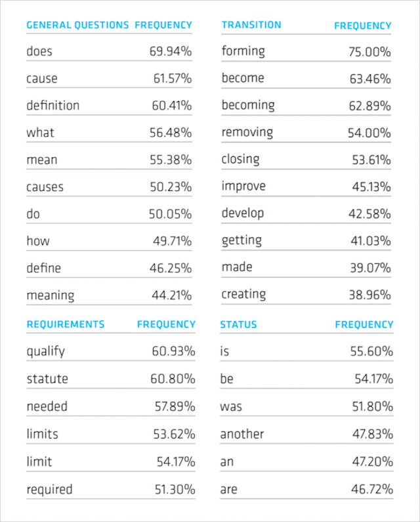
Task: Select the 'closing' row keyword
Action: coord(240,160)
